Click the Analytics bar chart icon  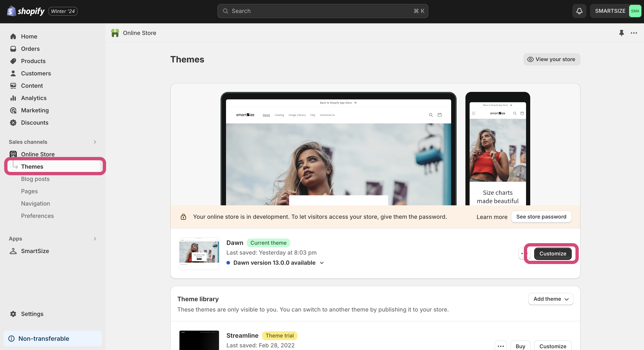(13, 98)
